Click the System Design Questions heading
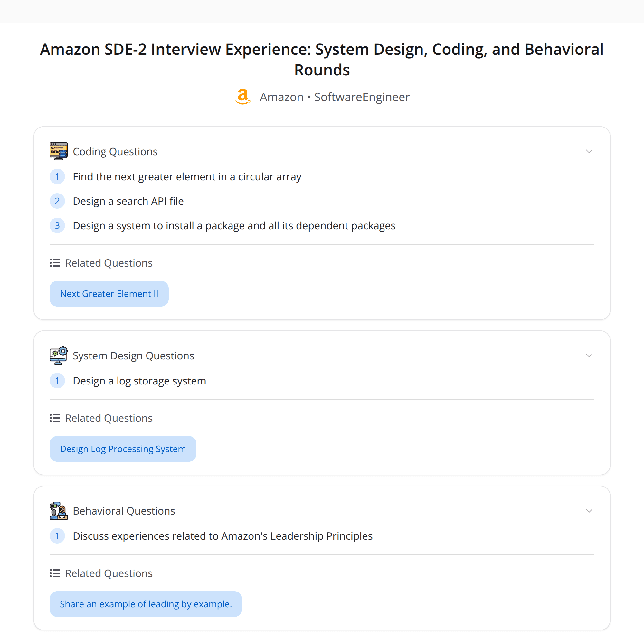 coord(133,356)
